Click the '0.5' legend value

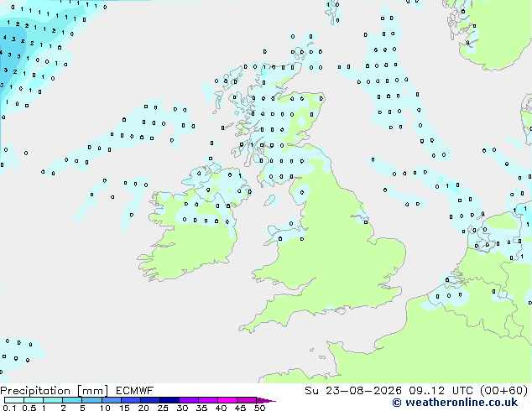coord(29,408)
